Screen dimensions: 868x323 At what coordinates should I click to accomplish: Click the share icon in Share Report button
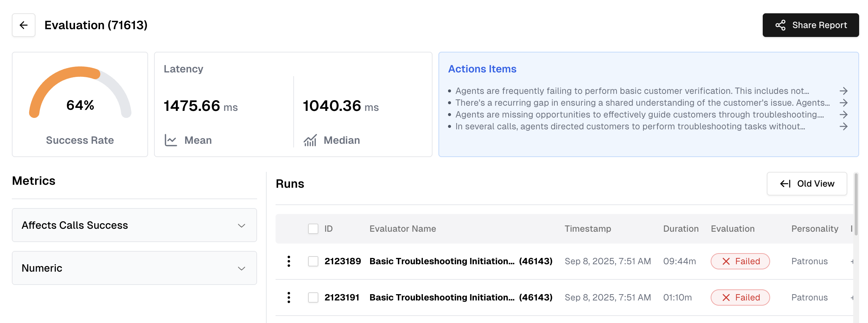780,25
